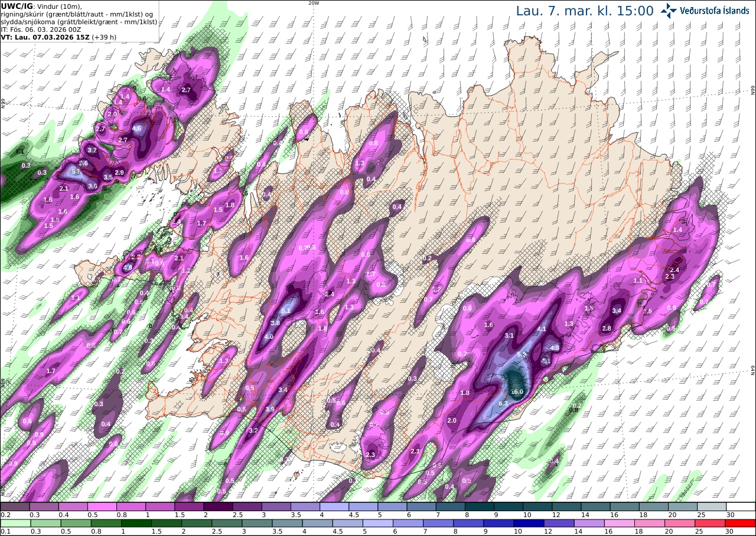Click the "3.8" value on the map
The width and height of the screenshot is (756, 536).
click(275, 323)
